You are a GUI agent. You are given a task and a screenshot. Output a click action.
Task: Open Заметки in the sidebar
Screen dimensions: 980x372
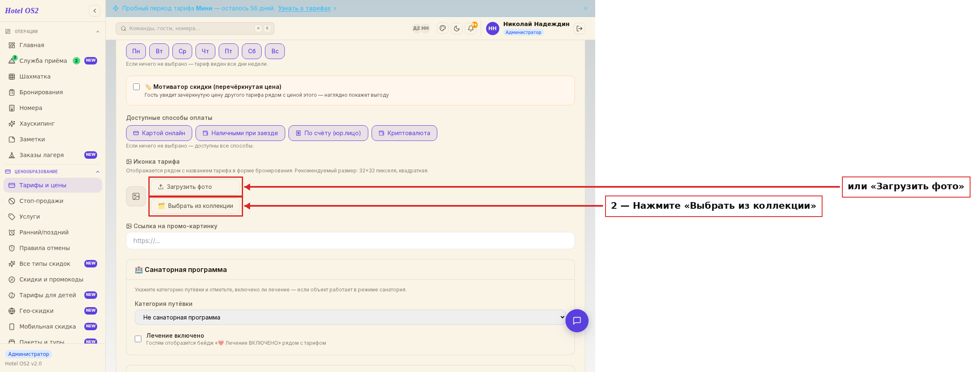click(x=52, y=139)
